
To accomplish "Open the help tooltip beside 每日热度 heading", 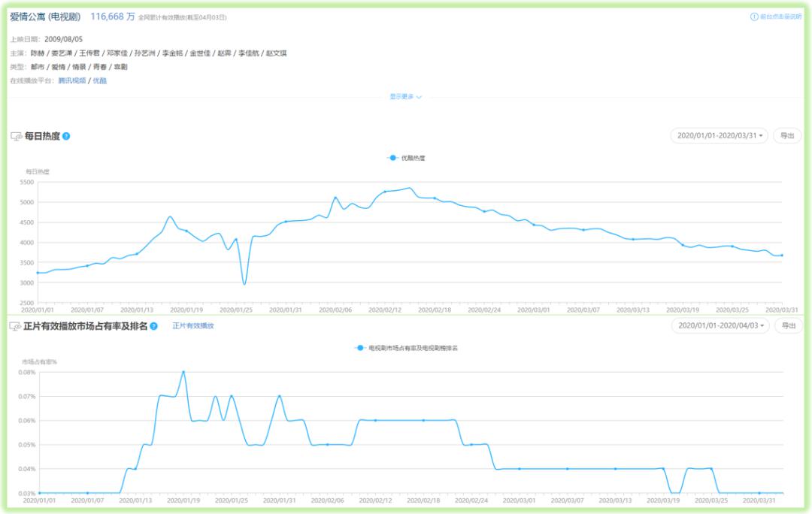I will pyautogui.click(x=66, y=136).
